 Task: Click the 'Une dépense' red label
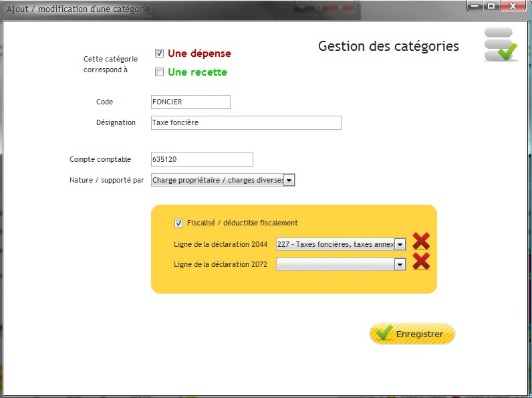pos(199,54)
